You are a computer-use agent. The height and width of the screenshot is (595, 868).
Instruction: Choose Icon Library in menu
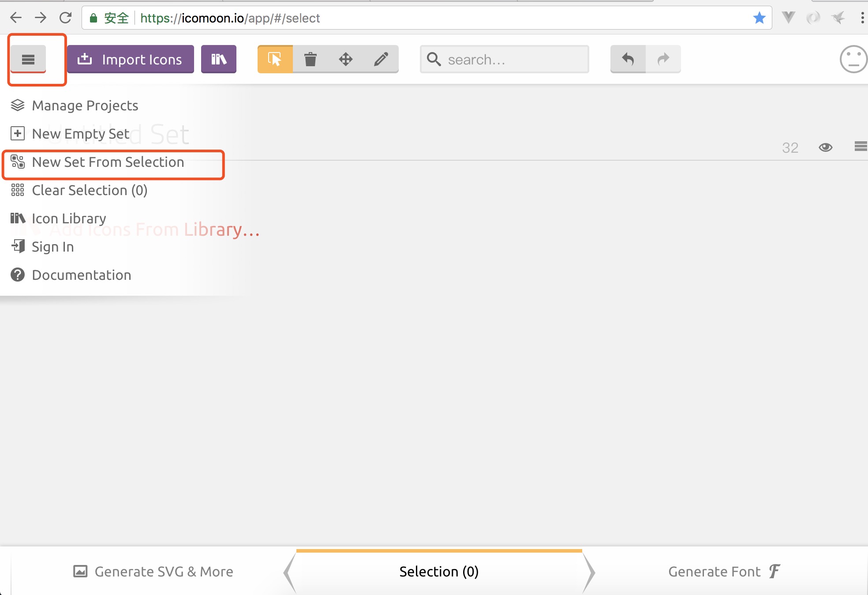tap(58, 218)
